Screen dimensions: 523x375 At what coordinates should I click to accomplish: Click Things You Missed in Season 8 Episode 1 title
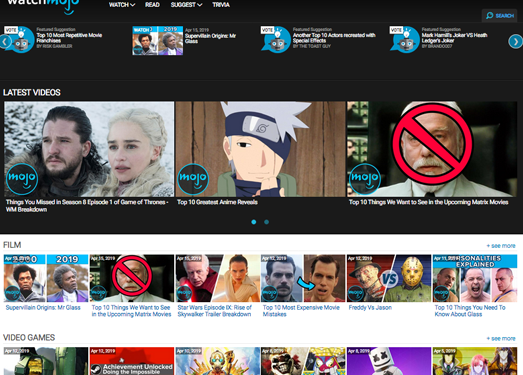[87, 206]
